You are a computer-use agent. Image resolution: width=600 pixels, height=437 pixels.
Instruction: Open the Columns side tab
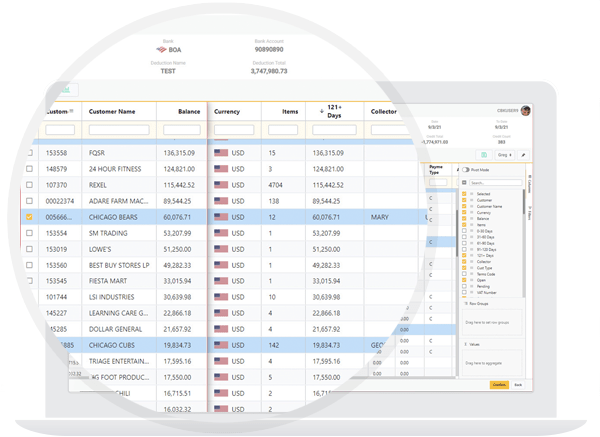click(x=530, y=184)
